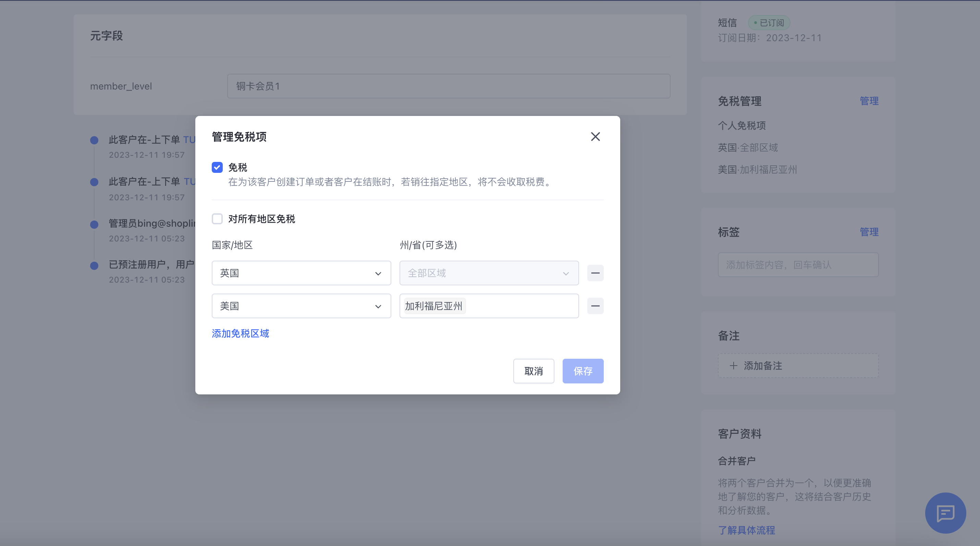Click the 英国·全部区域 exemption entry
Image resolution: width=980 pixels, height=546 pixels.
coord(748,148)
